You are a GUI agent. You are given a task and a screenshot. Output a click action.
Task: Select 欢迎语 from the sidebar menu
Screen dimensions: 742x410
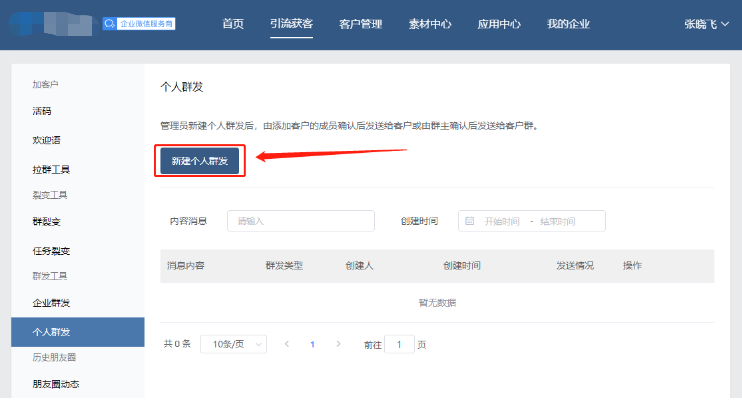[46, 140]
